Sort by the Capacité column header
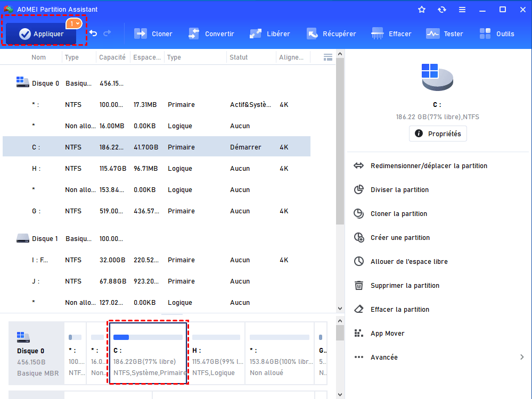This screenshot has width=532, height=399. 112,57
